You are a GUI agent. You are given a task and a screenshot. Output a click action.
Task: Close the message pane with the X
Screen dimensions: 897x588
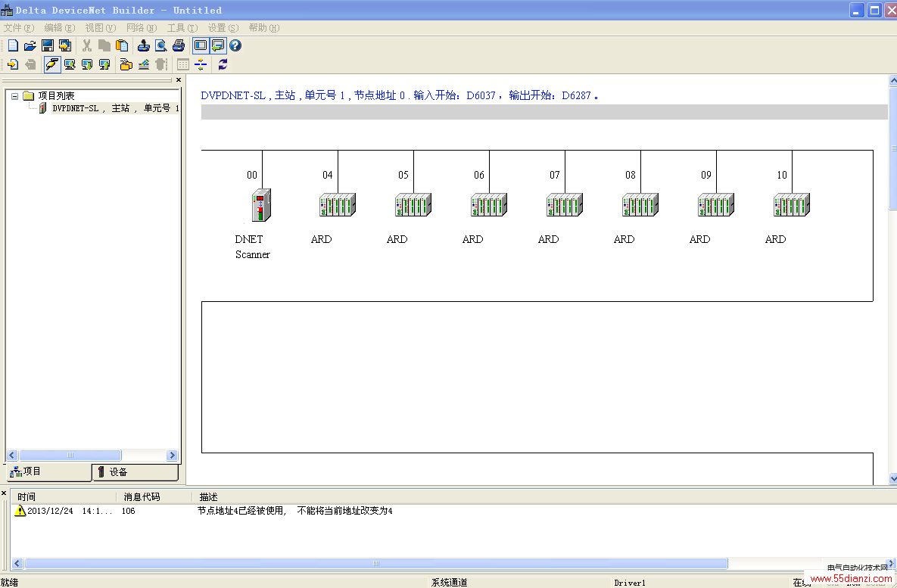click(4, 493)
